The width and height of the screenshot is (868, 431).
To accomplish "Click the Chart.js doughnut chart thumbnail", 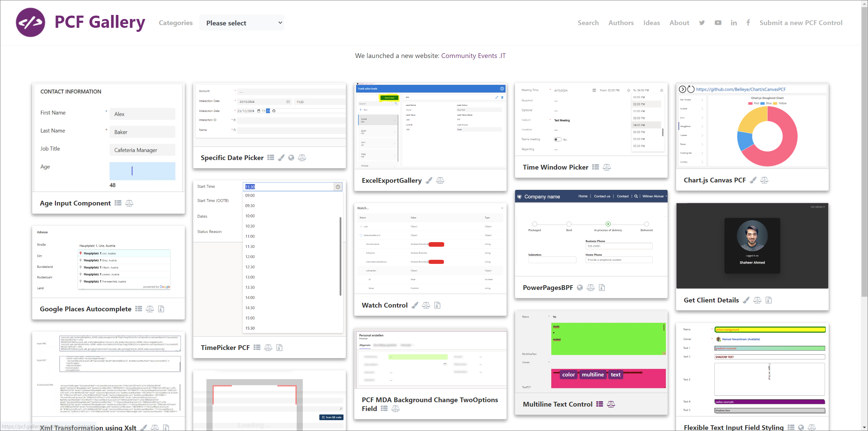I will 752,126.
